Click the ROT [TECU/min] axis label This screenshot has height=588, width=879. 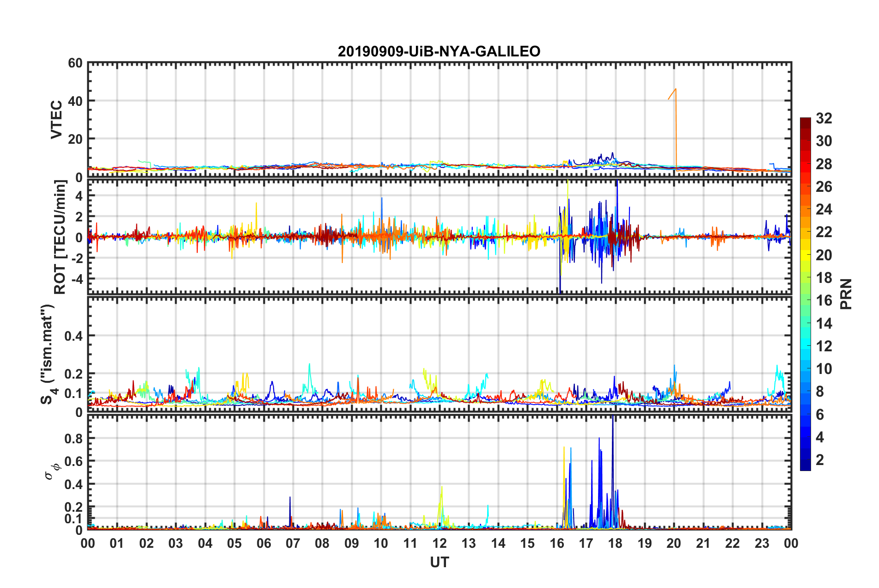(x=61, y=237)
